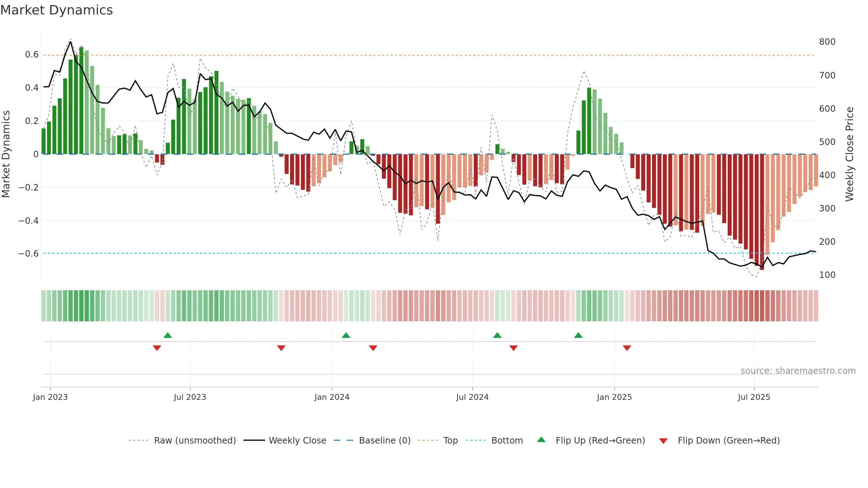Viewport: 868px width, 488px height.
Task: Toggle the Top legend entry
Action: (x=438, y=440)
